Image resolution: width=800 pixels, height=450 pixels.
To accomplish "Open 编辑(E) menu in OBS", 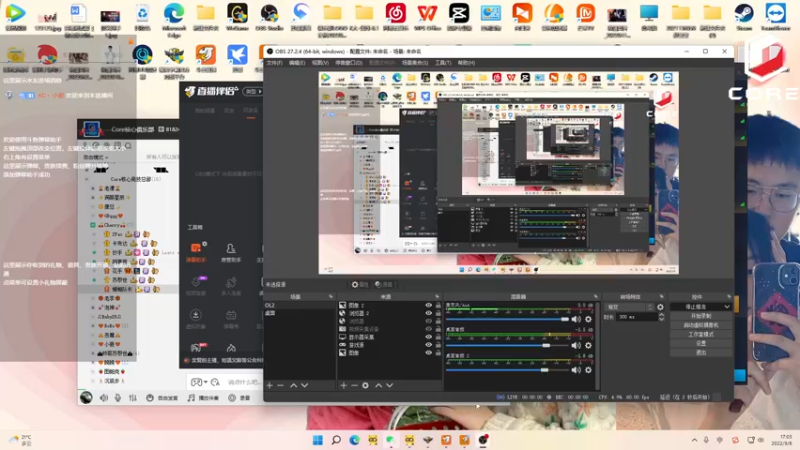I will 297,63.
